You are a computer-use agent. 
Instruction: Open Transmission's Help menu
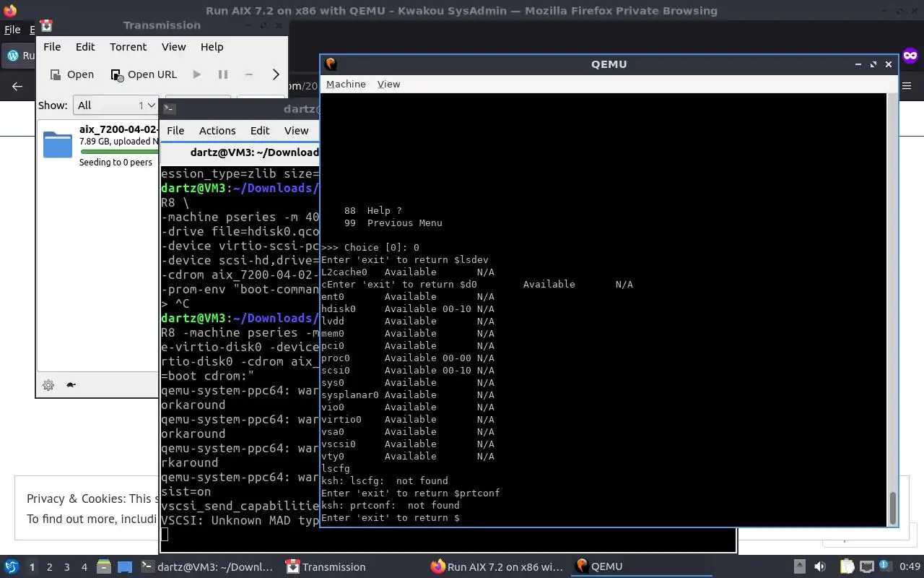(212, 47)
